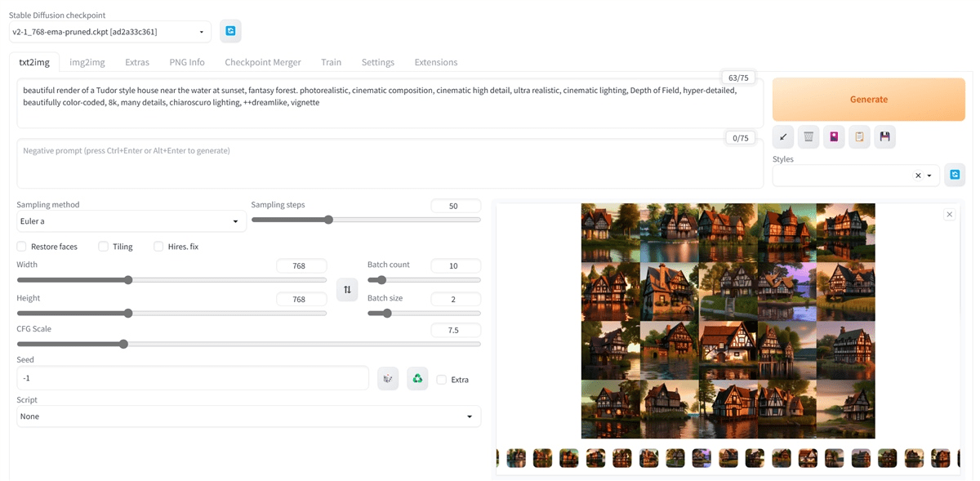Click the arrow icon to read generation parameters
The height and width of the screenshot is (481, 980).
point(783,137)
